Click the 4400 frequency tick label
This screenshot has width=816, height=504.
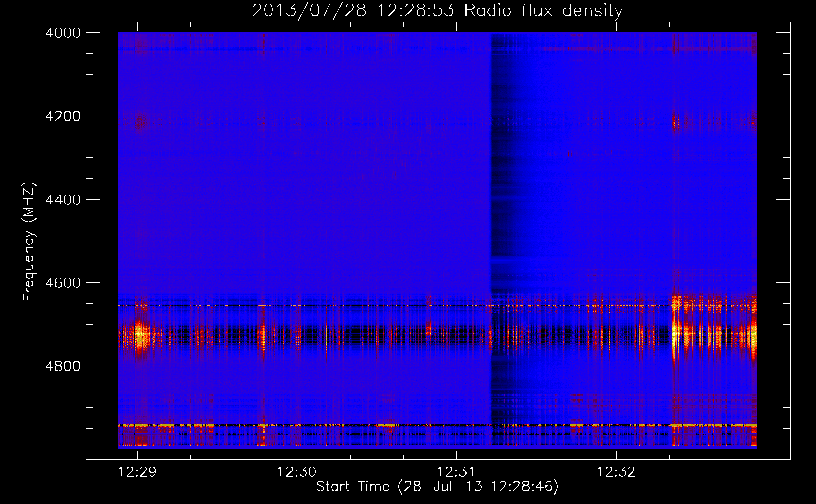coord(63,200)
